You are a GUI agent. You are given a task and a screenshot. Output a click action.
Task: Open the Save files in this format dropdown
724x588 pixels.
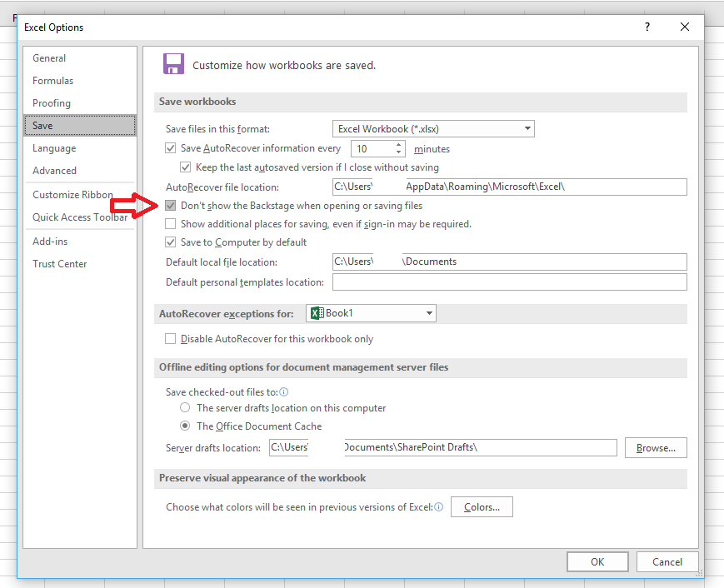433,129
